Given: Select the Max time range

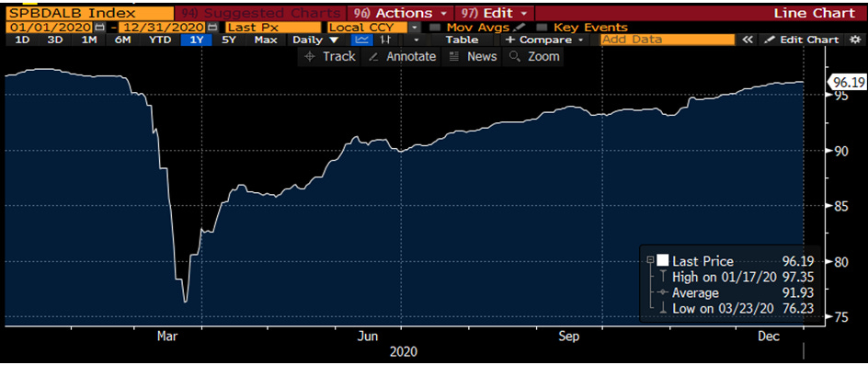Looking at the screenshot, I should tap(266, 40).
